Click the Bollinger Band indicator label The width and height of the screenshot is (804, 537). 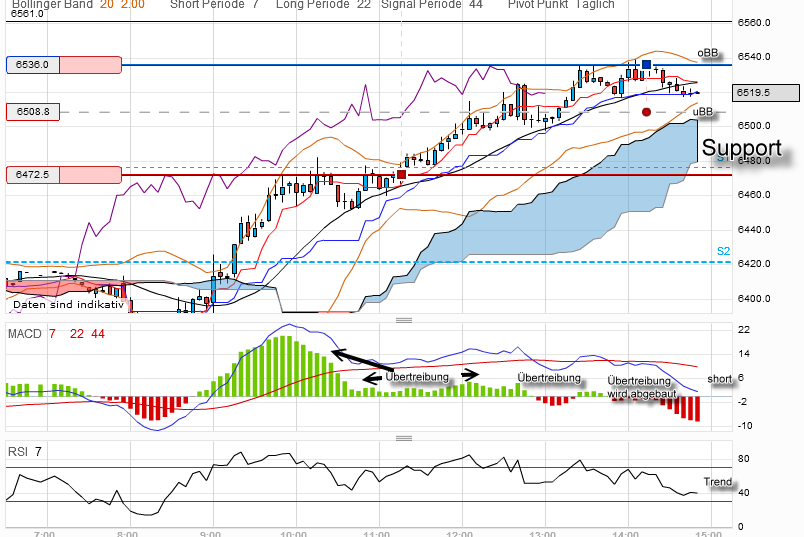pos(52,4)
